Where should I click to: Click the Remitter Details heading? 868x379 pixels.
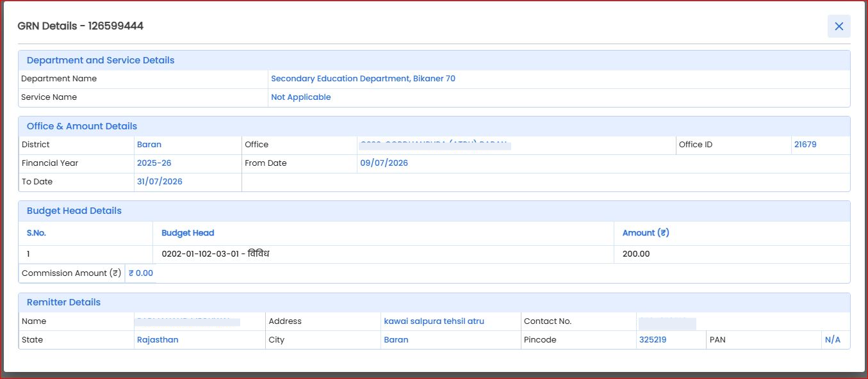(63, 302)
